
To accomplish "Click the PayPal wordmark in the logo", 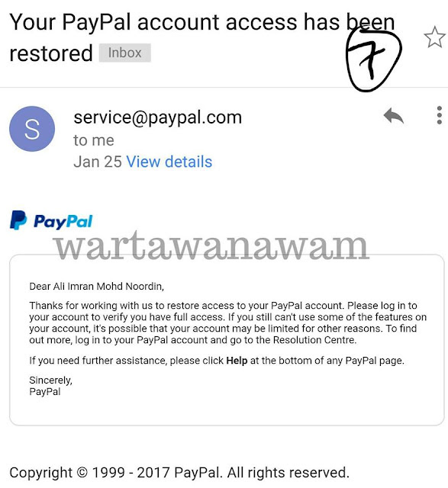I will [63, 222].
